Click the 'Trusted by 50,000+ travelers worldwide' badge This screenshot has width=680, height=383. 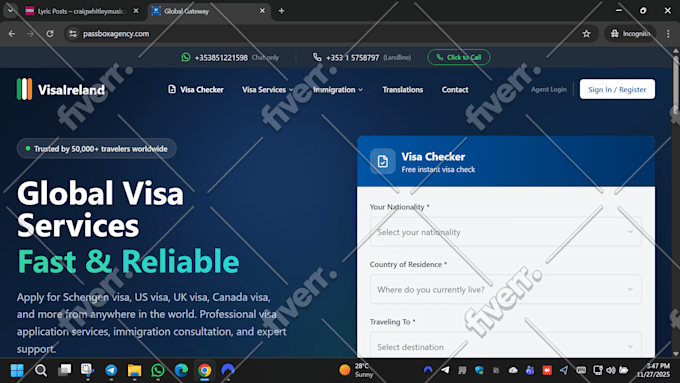(x=96, y=149)
